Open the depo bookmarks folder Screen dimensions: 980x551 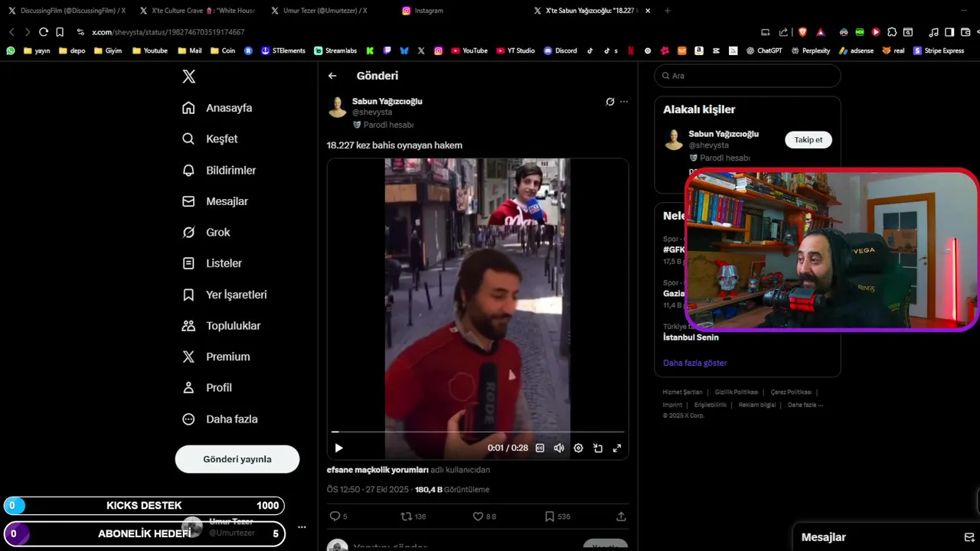point(72,51)
